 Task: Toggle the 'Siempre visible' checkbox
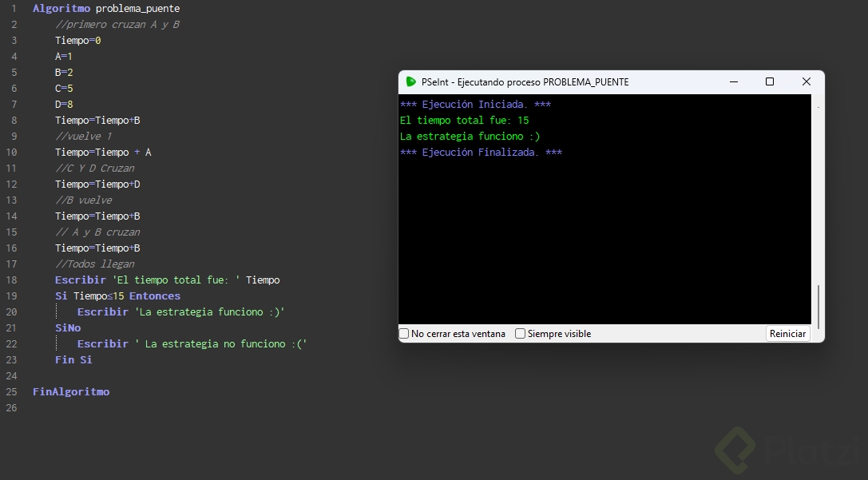pyautogui.click(x=521, y=334)
